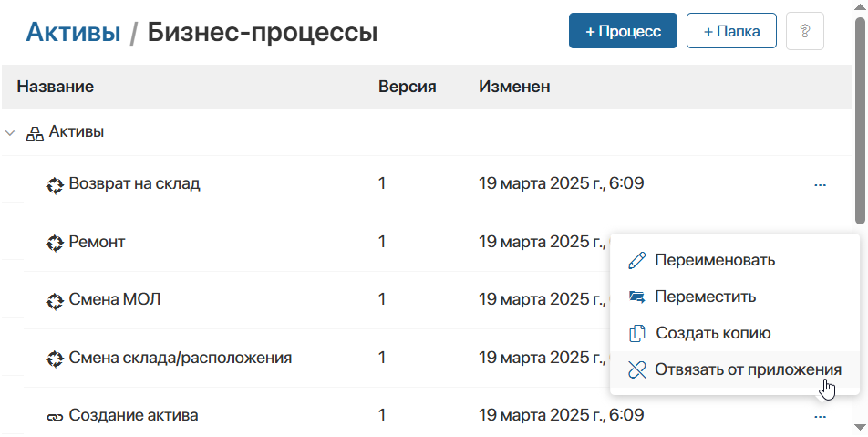Click the process icon next to Возврат на склад
868x437 pixels.
pyautogui.click(x=55, y=185)
